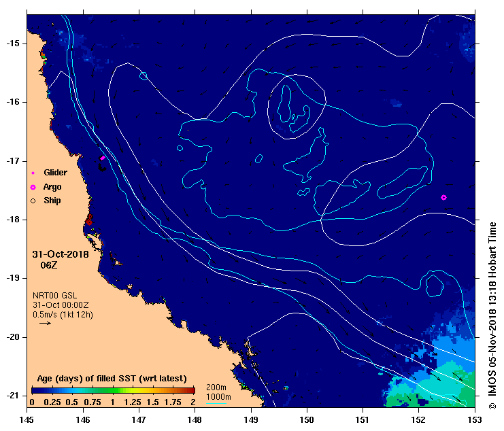504x431 pixels.
Task: Click the 'Ship' legend label
Action: click(x=52, y=201)
